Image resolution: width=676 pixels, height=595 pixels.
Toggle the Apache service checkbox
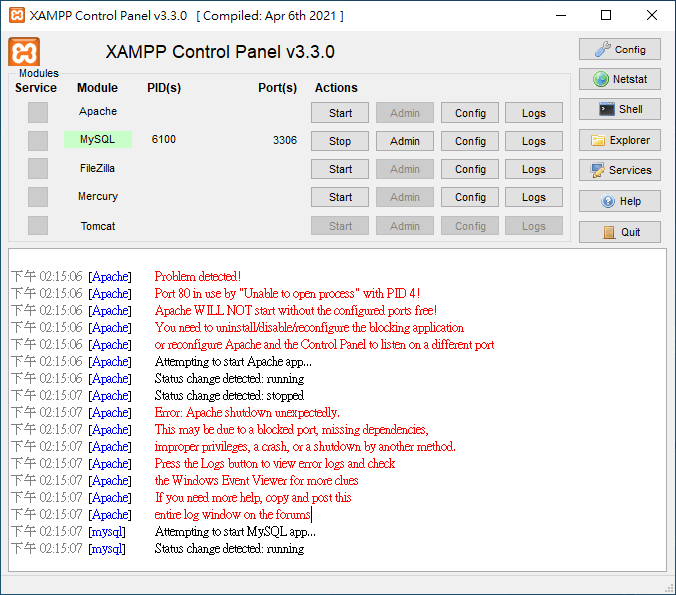point(38,113)
